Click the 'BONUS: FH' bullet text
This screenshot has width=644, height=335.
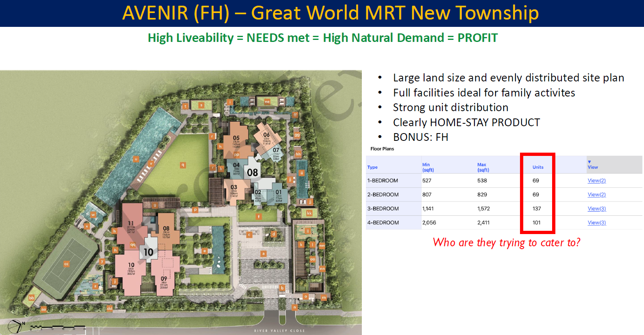click(x=421, y=137)
